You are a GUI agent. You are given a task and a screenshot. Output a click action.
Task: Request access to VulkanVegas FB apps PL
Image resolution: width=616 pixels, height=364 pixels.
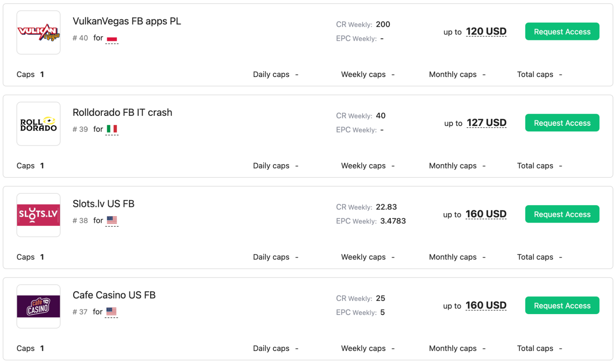click(x=562, y=31)
